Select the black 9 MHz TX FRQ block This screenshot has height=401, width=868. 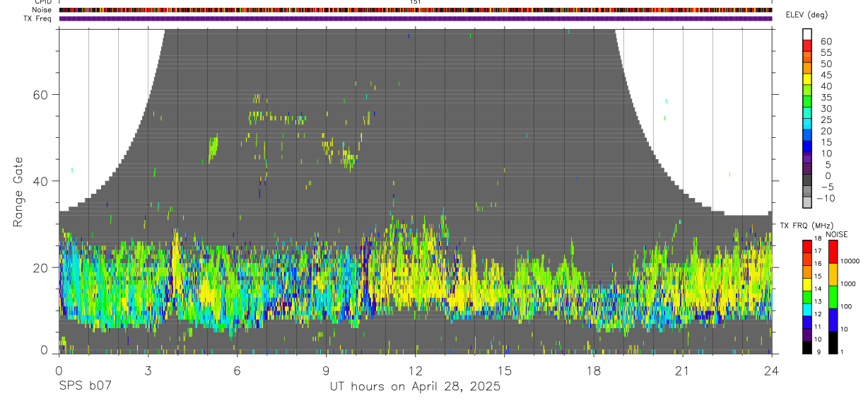tap(807, 348)
